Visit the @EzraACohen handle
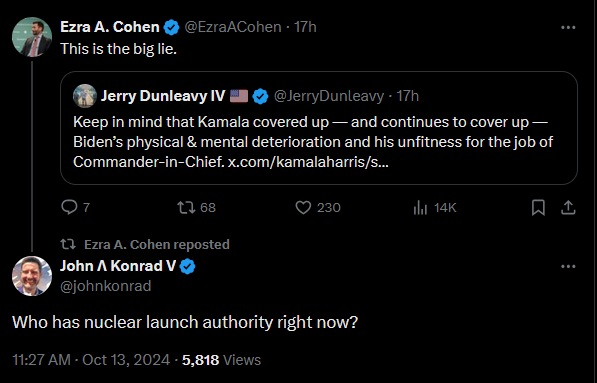 pyautogui.click(x=233, y=27)
